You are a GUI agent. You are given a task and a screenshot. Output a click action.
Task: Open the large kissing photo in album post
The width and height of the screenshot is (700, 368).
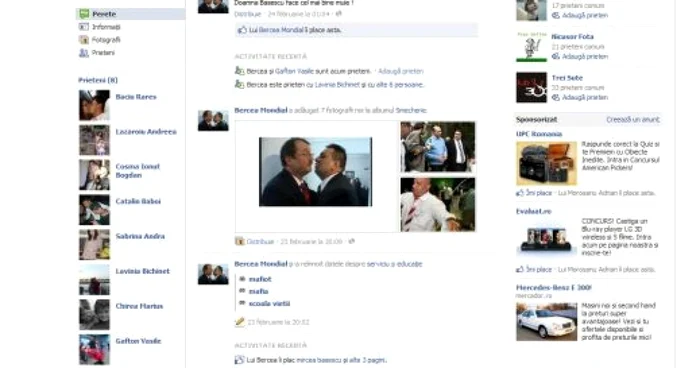coord(316,171)
